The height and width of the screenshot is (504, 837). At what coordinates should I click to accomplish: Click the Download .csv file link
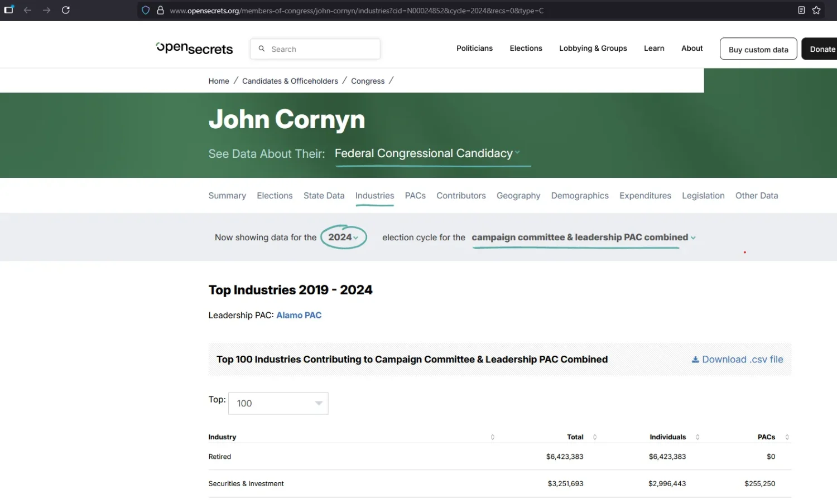[737, 360]
